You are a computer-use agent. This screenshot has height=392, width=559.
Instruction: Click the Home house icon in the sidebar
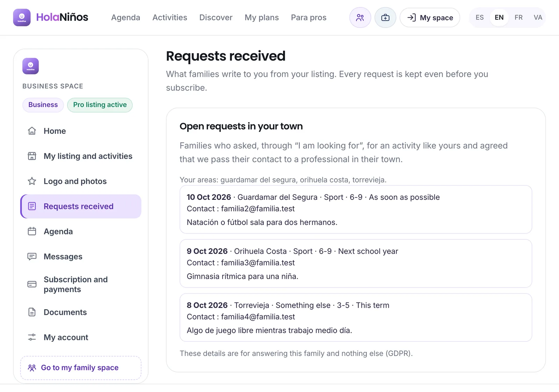click(32, 131)
